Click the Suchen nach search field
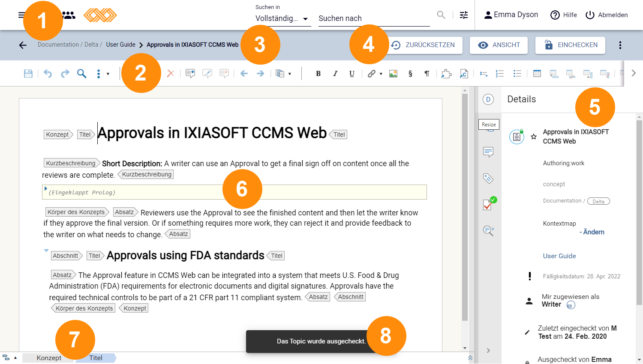The height and width of the screenshot is (364, 643). click(374, 18)
